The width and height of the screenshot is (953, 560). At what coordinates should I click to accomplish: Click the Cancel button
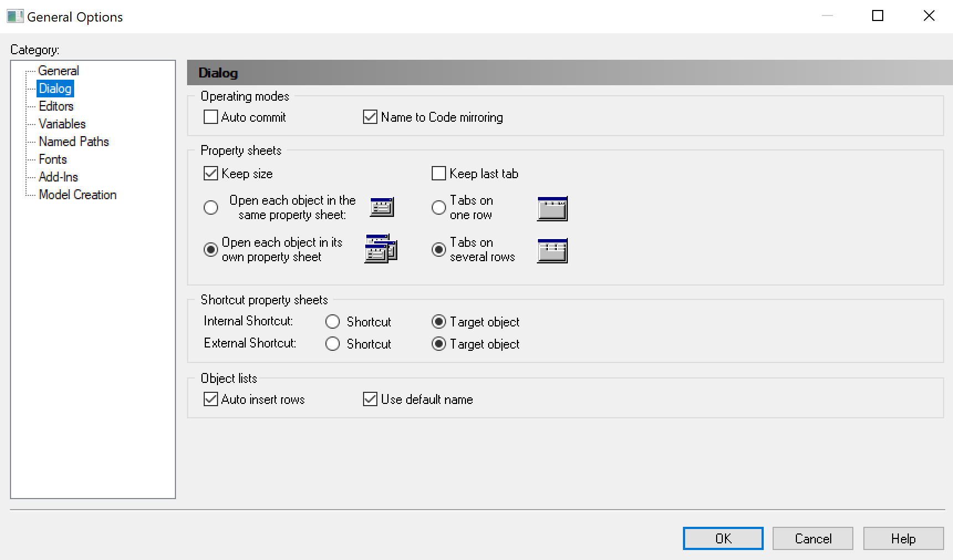(813, 538)
